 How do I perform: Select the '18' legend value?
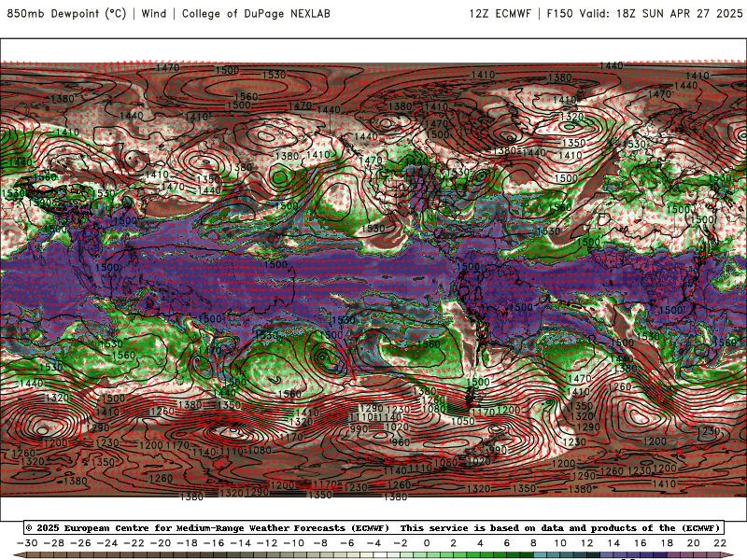point(667,543)
